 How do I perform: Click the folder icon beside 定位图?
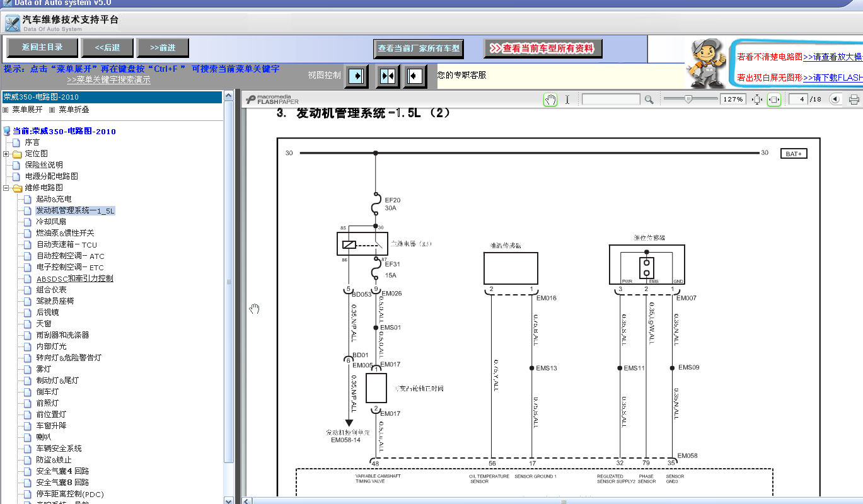[17, 154]
